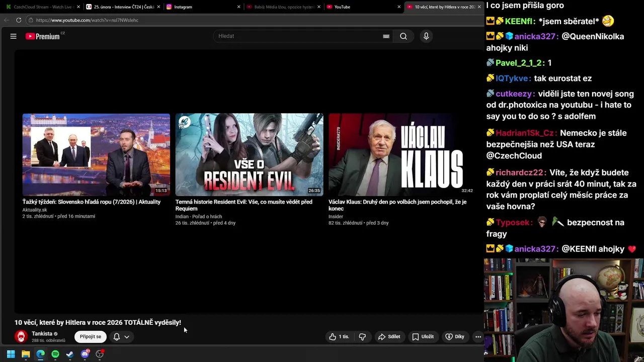644x362 pixels.
Task: Click the Připojit se join button
Action: click(x=91, y=337)
